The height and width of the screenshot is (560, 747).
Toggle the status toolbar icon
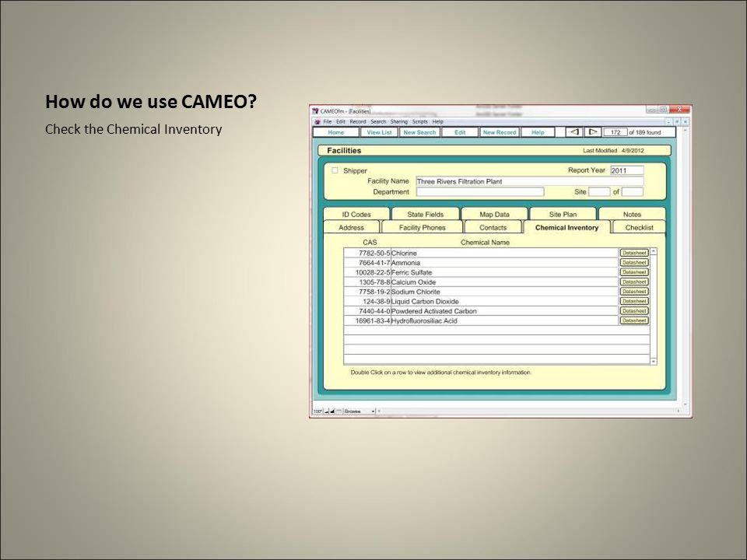pos(338,411)
